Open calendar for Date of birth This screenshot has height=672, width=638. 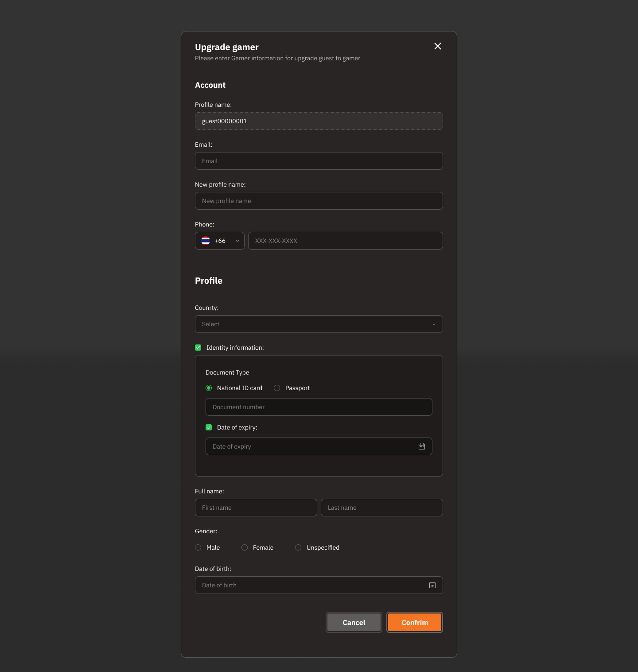coord(432,585)
